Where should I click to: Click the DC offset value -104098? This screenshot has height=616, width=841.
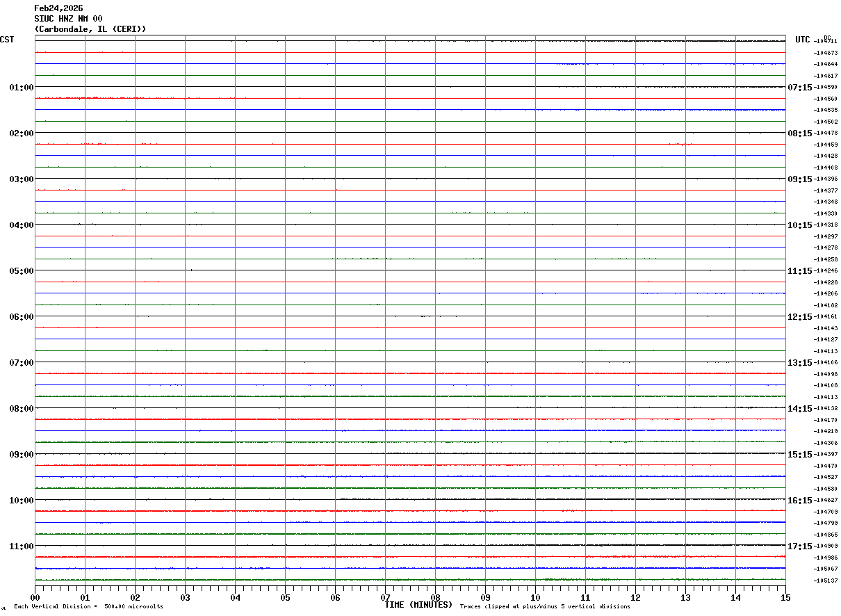826,374
